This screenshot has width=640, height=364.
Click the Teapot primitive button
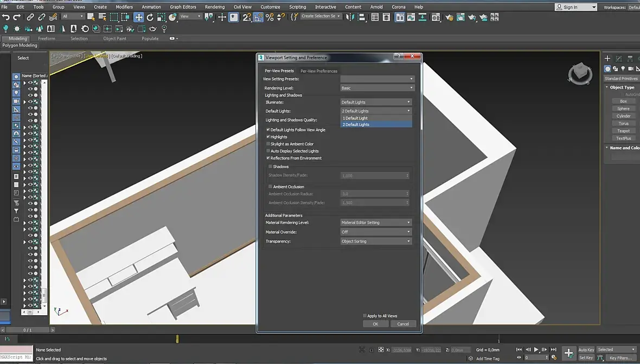pyautogui.click(x=623, y=131)
